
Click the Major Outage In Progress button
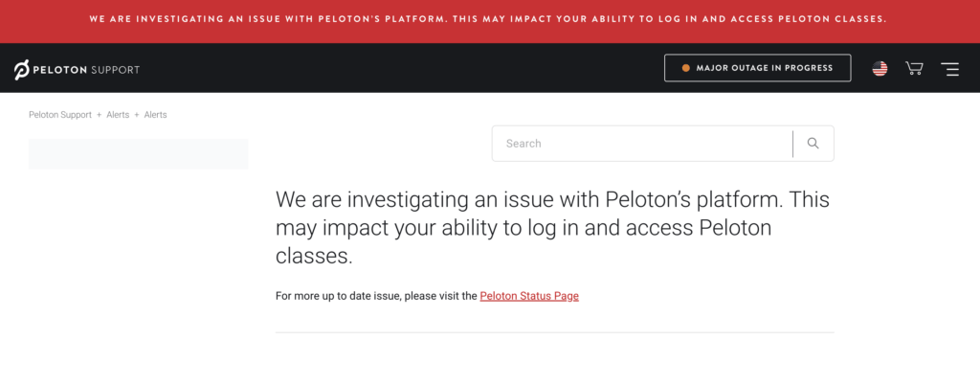[x=758, y=68]
